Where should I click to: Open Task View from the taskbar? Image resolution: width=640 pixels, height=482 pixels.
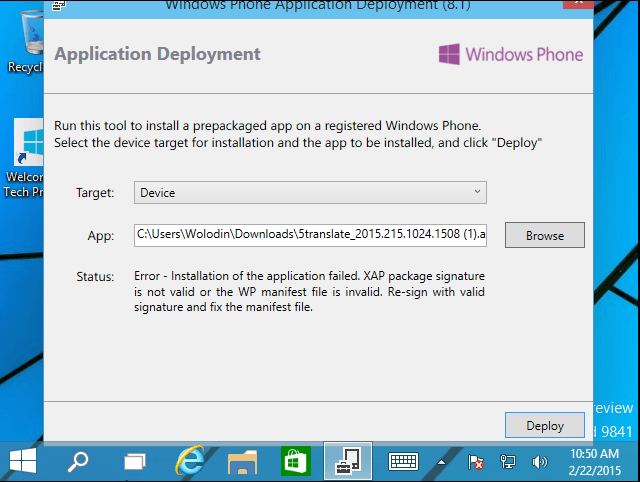135,461
